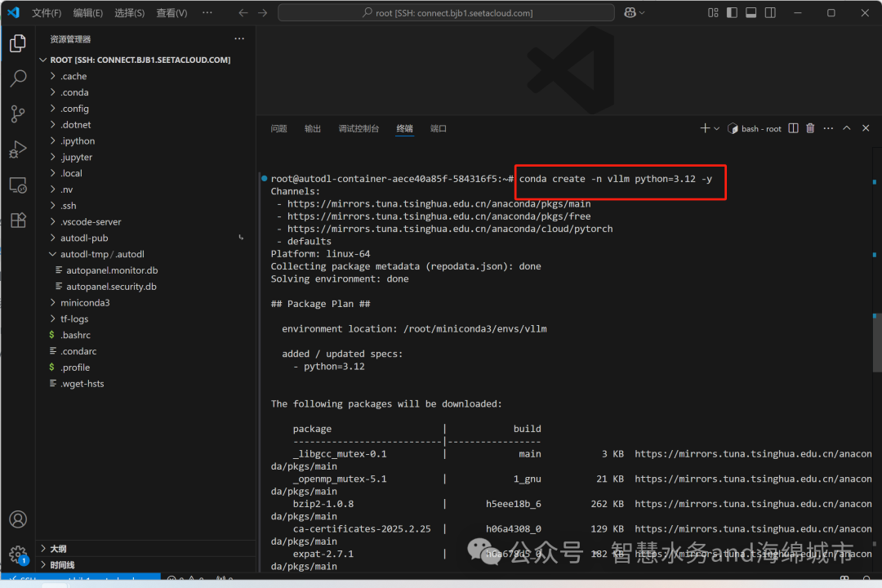The image size is (882, 588).
Task: Open the Remote Explorer view
Action: pos(18,185)
